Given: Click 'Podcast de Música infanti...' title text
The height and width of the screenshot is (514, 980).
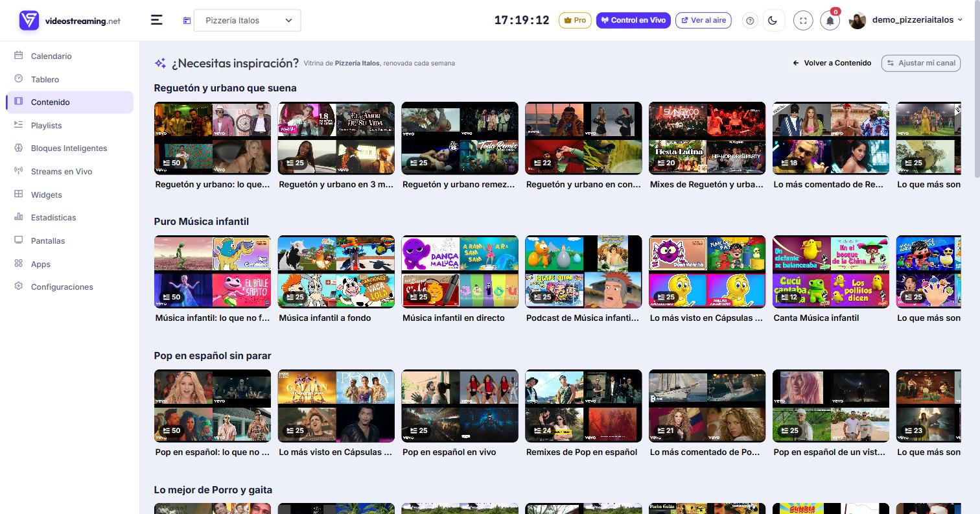Looking at the screenshot, I should (583, 318).
